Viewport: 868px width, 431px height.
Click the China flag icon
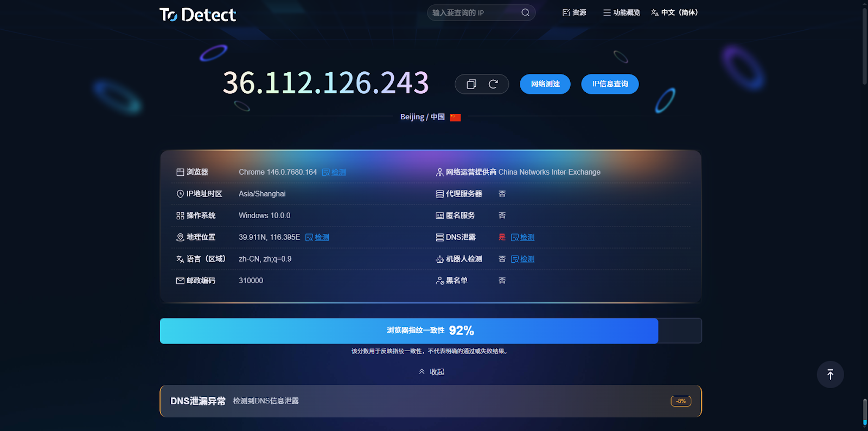455,117
